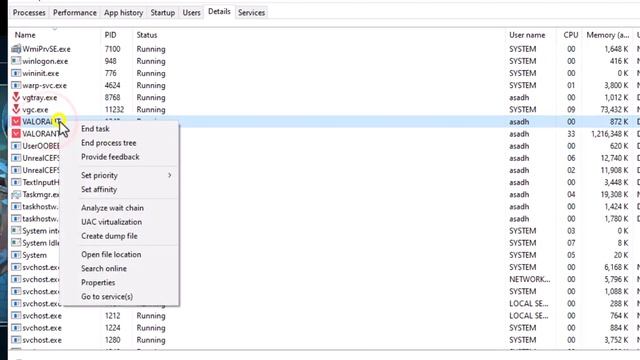Screen dimensions: 640x360
Task: Select the Details tab
Action: (219, 12)
